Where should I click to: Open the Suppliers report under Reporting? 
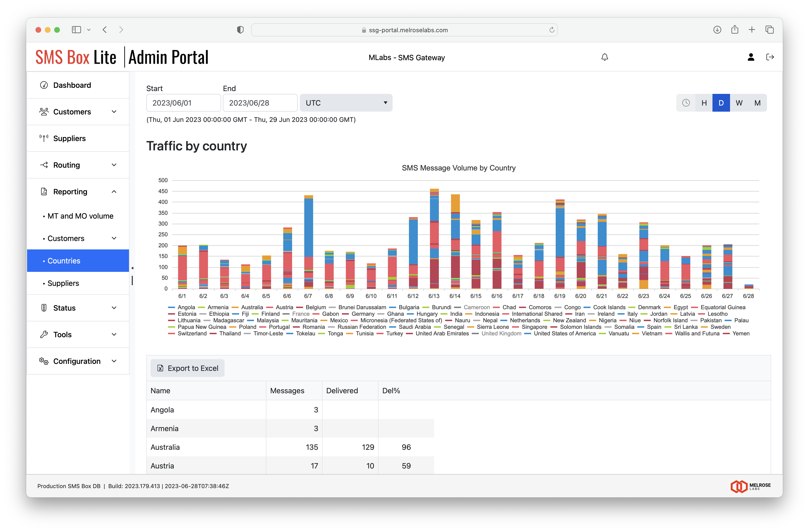(x=78, y=283)
